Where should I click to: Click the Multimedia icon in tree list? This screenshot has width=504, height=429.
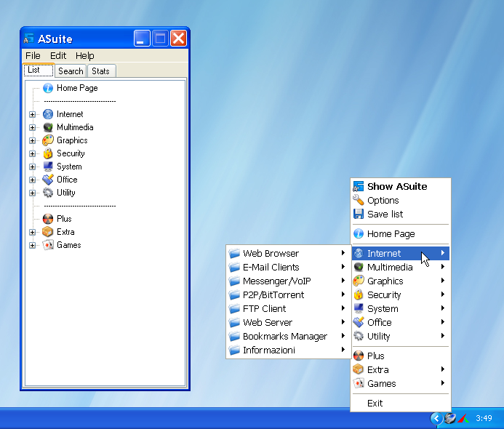(x=48, y=127)
